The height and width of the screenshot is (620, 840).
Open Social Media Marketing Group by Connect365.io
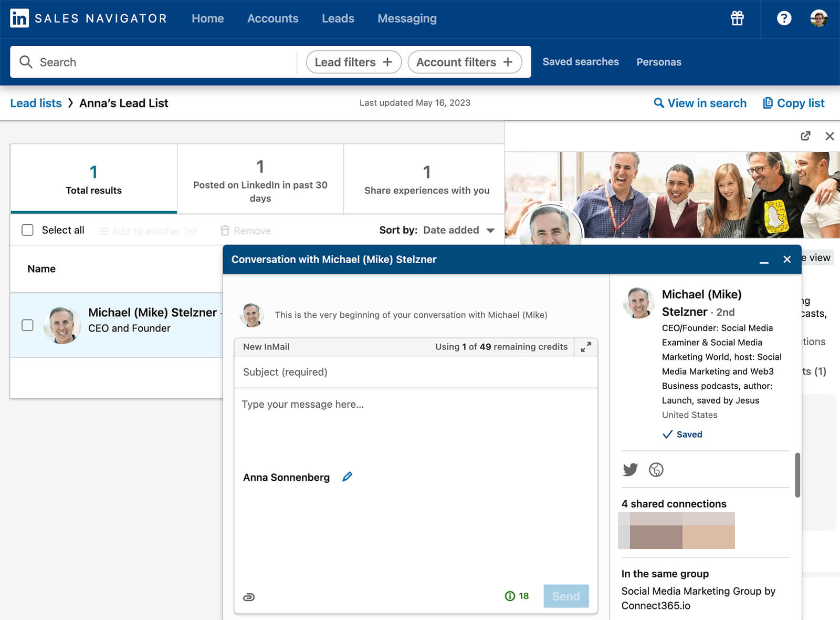tap(698, 598)
